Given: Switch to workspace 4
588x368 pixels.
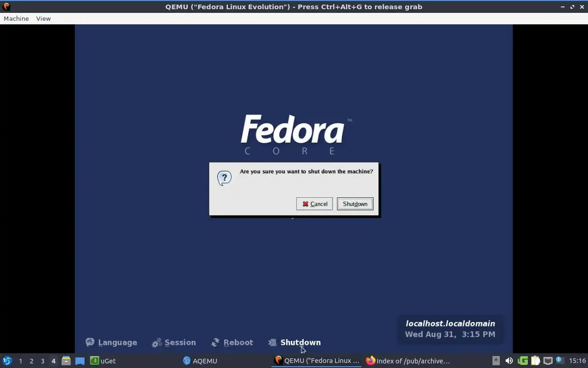Looking at the screenshot, I should coord(53,361).
